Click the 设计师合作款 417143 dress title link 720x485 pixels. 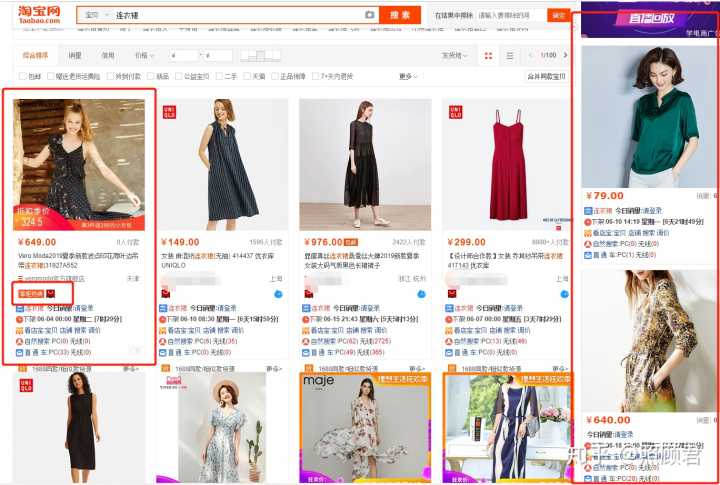pos(505,260)
